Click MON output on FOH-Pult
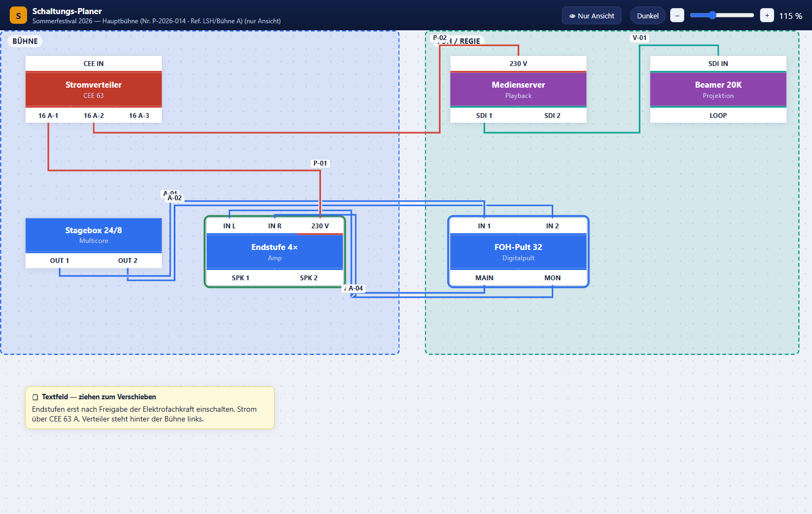The height and width of the screenshot is (514, 812). coord(553,278)
